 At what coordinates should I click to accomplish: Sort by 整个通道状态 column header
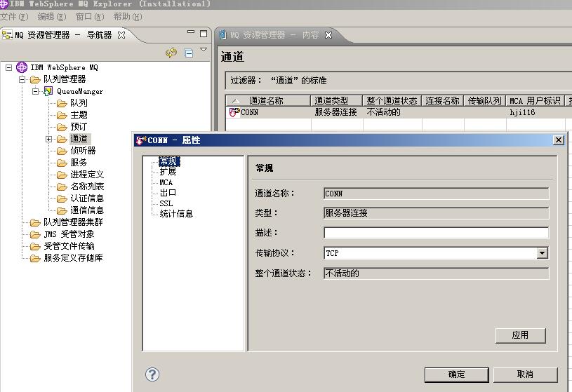[x=392, y=101]
